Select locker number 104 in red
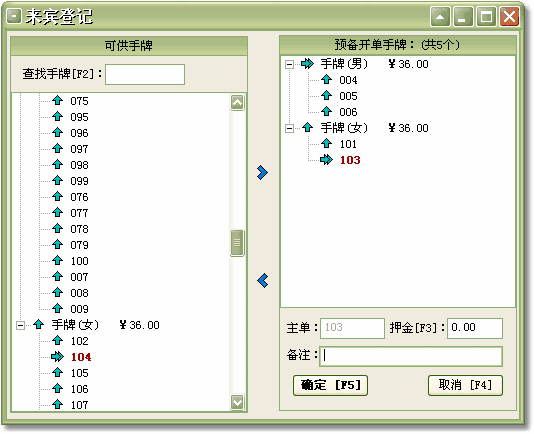Screen dimensions: 534x434 (81, 357)
